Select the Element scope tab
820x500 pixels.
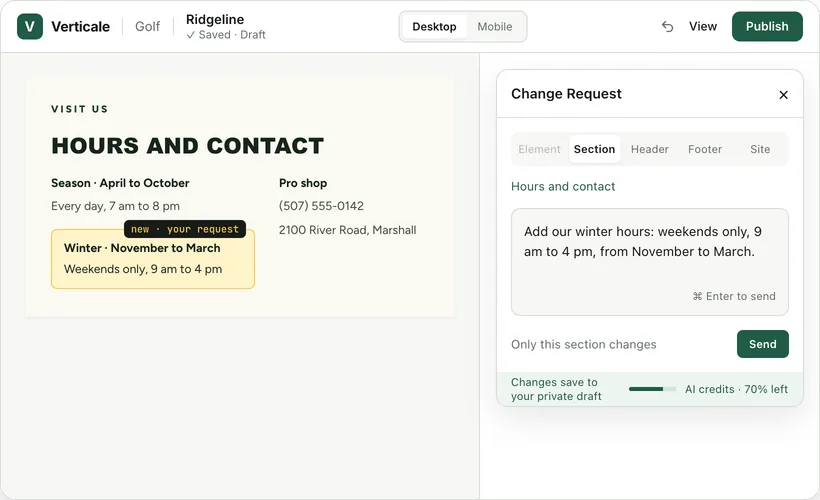pos(539,149)
